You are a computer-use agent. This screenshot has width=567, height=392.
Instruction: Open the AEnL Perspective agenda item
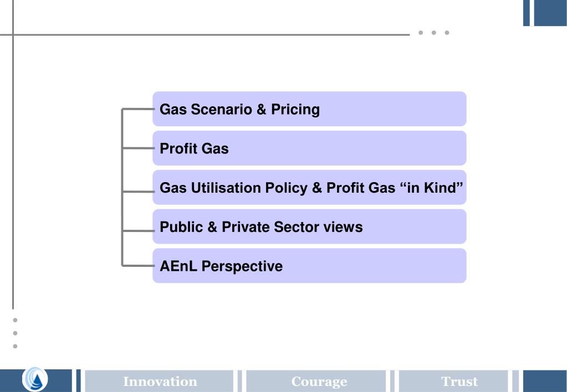pos(309,266)
